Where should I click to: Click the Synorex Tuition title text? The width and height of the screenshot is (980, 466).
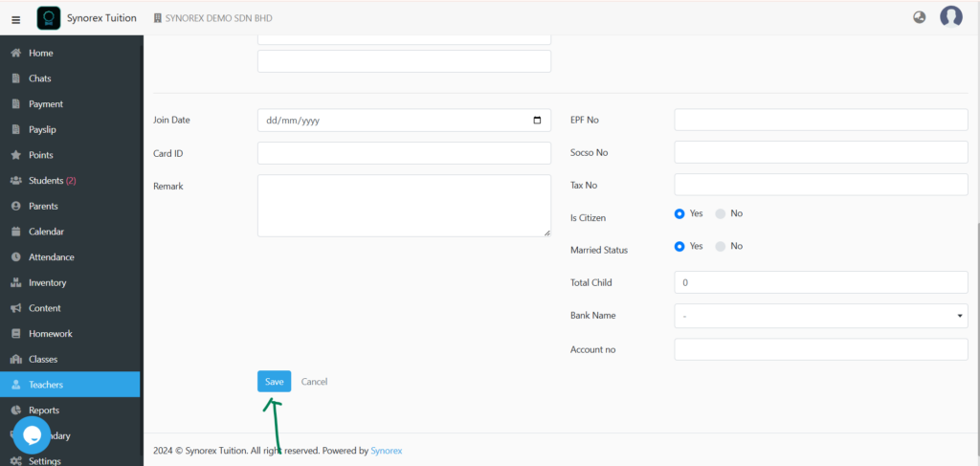[x=101, y=18]
